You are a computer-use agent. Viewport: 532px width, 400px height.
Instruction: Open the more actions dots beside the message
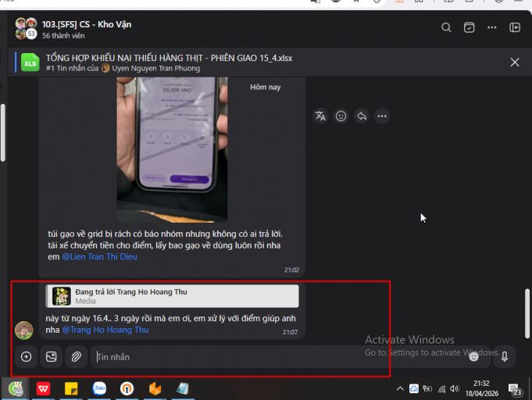[382, 116]
